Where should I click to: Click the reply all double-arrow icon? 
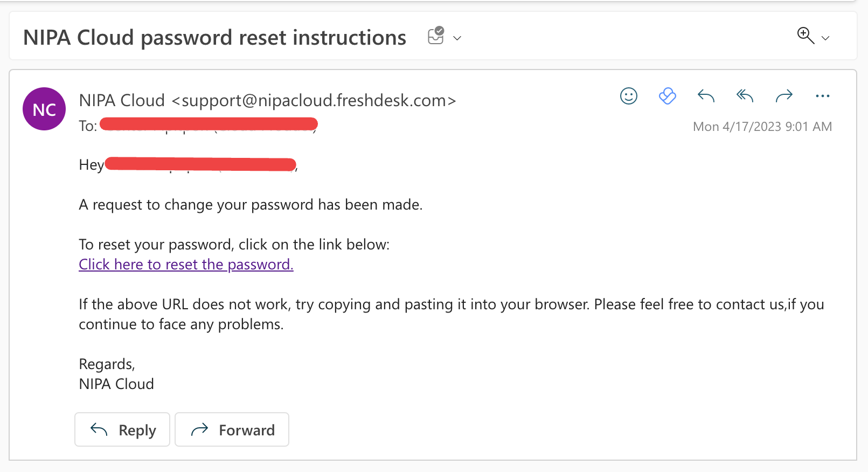(x=745, y=96)
